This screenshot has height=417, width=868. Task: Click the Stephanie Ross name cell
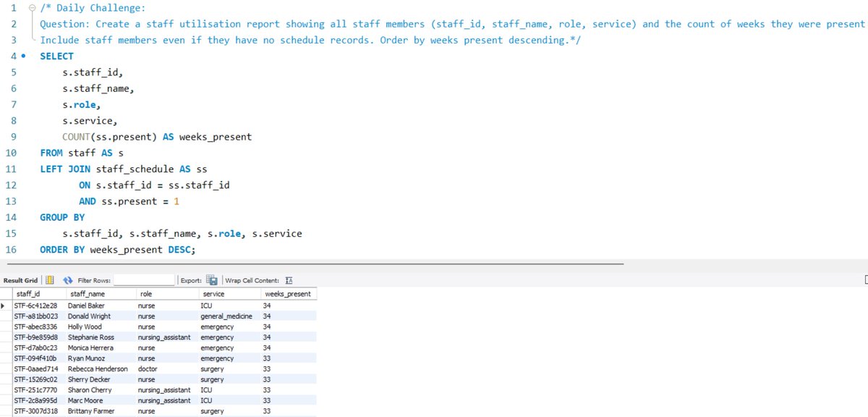[x=101, y=337]
